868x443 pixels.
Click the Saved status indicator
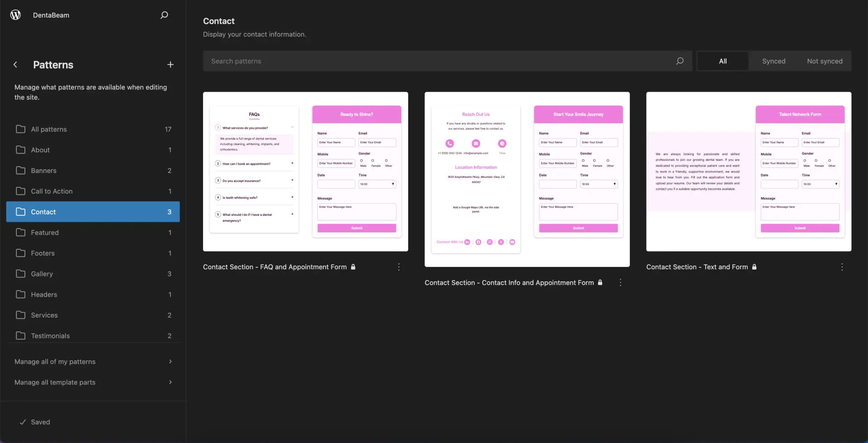(x=35, y=422)
